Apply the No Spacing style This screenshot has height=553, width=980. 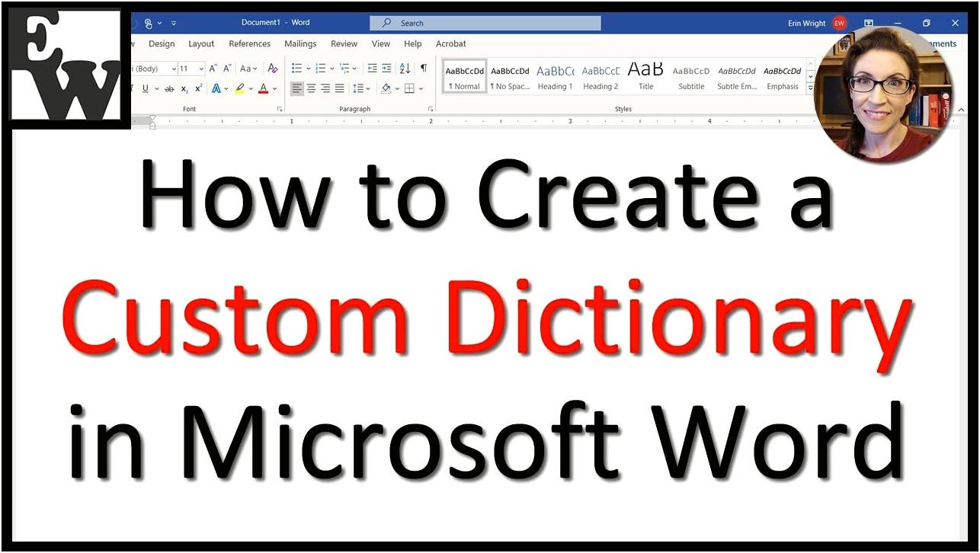point(510,77)
